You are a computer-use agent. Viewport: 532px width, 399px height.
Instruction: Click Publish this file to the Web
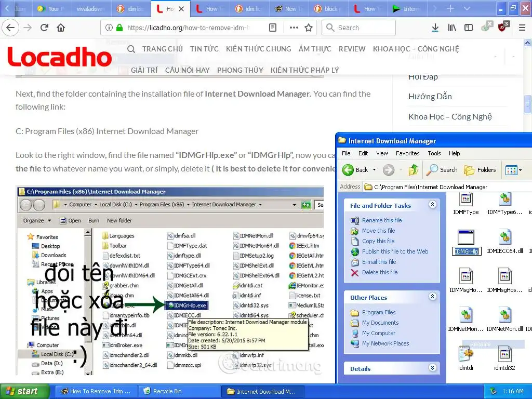[395, 251]
